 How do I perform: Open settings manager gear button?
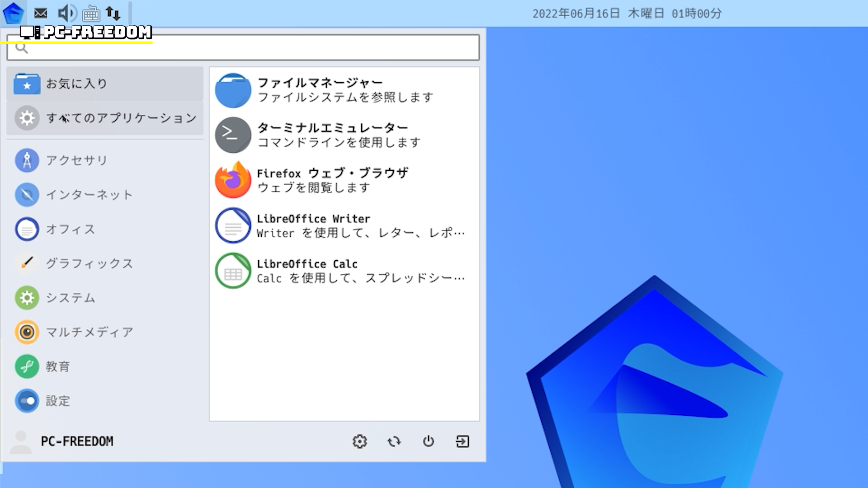[x=360, y=441]
